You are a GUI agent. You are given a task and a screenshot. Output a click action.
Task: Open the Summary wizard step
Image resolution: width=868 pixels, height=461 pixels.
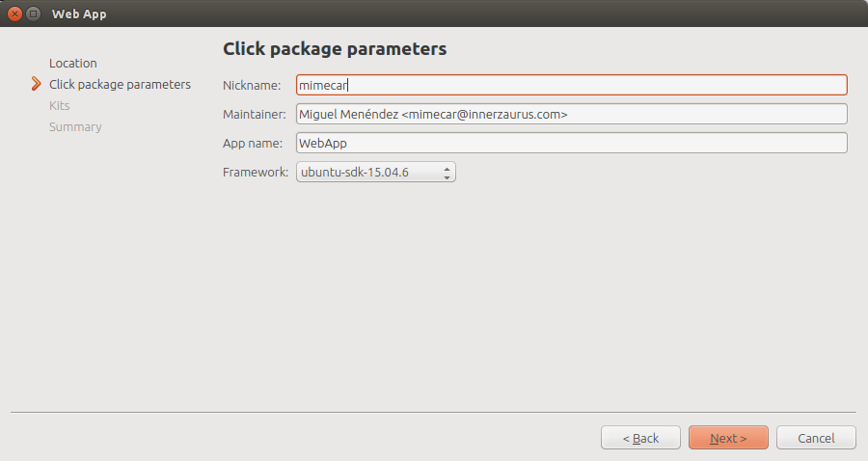[x=75, y=126]
